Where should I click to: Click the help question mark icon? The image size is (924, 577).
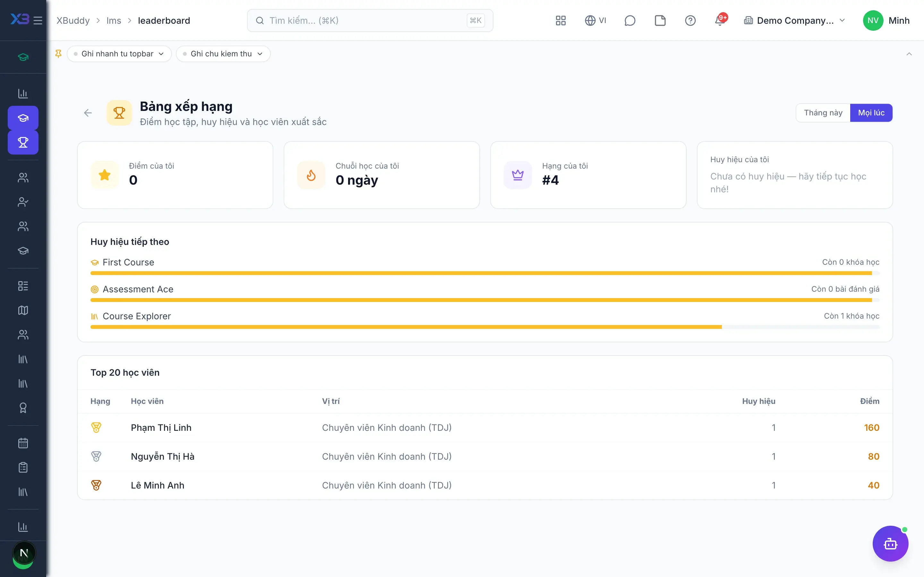pos(690,21)
